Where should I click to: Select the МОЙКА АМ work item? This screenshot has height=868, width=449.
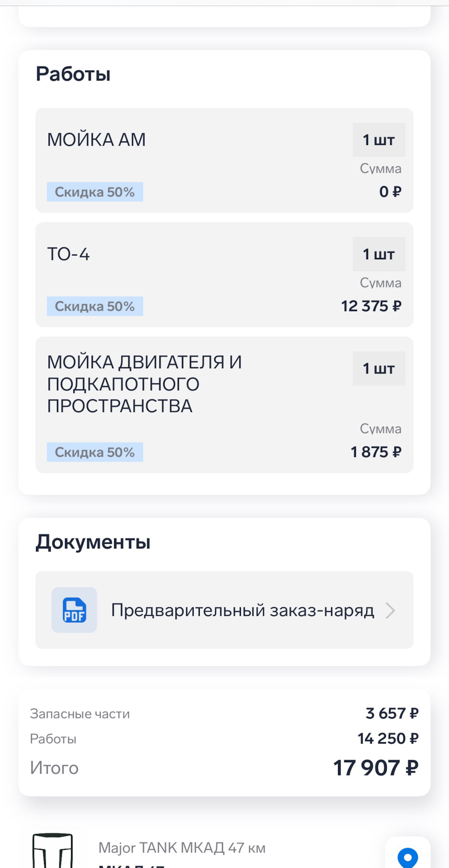pos(97,140)
